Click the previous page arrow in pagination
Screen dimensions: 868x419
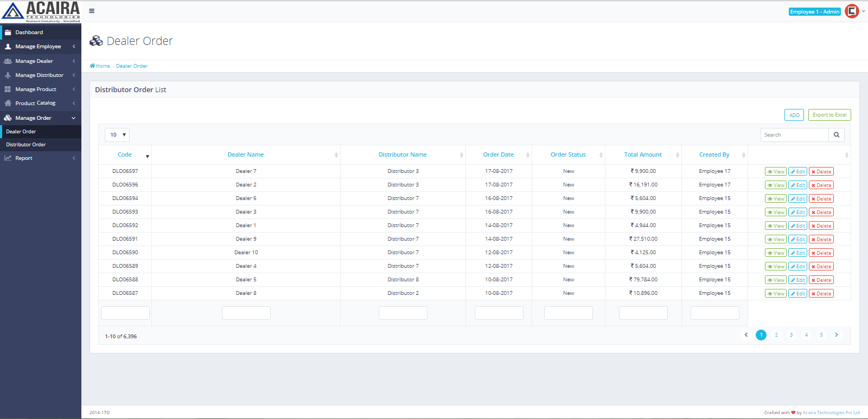pyautogui.click(x=746, y=335)
